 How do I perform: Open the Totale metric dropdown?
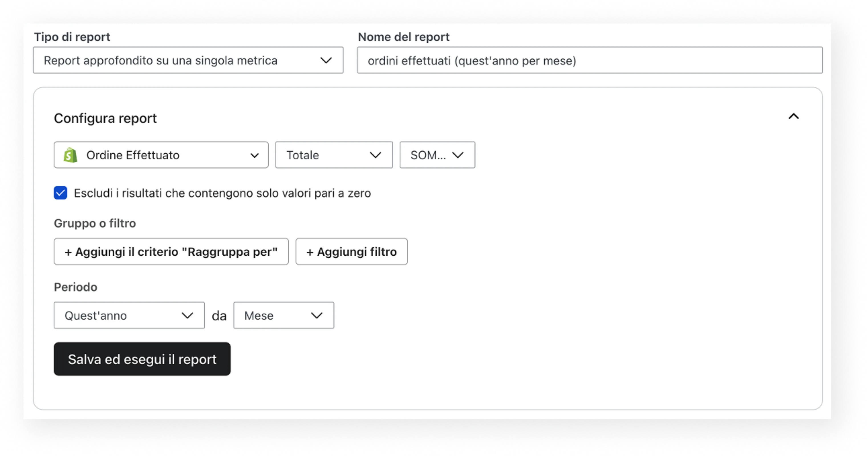pos(334,155)
